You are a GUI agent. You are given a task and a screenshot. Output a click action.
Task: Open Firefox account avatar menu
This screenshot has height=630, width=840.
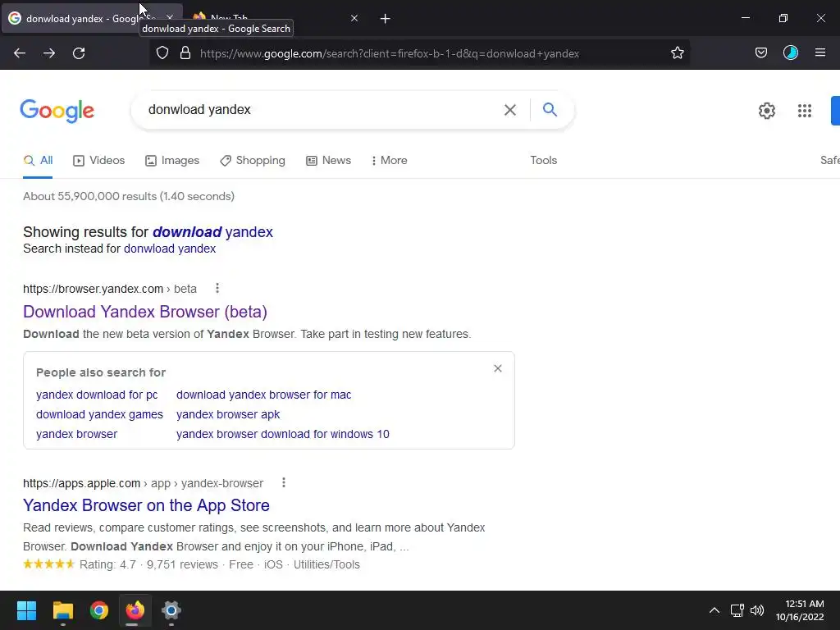coord(790,53)
